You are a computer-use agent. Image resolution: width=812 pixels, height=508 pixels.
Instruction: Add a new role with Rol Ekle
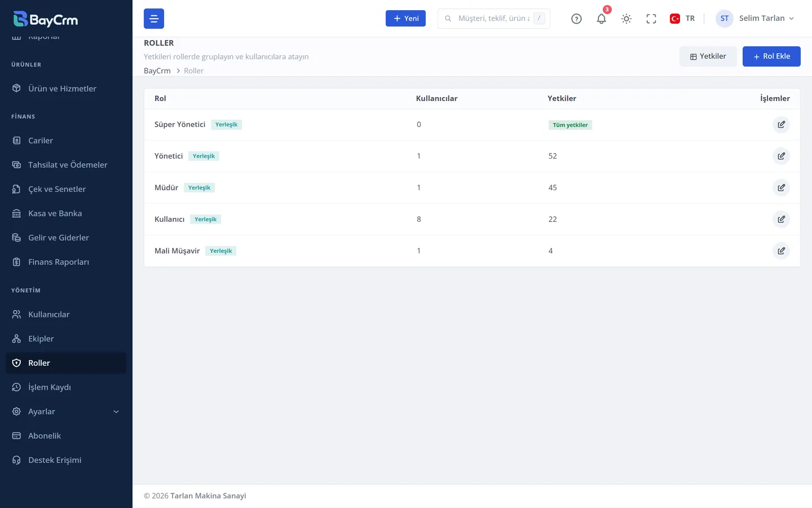(x=771, y=56)
